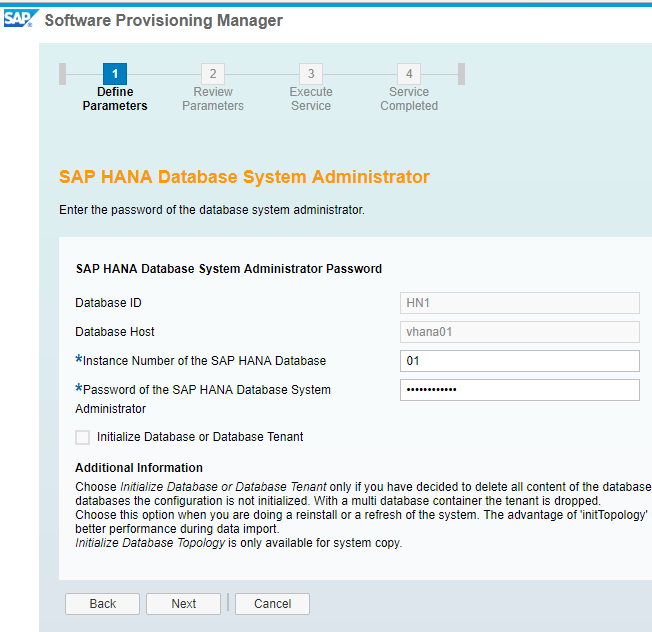This screenshot has height=632, width=652.
Task: Abort with the Cancel button
Action: 272,604
